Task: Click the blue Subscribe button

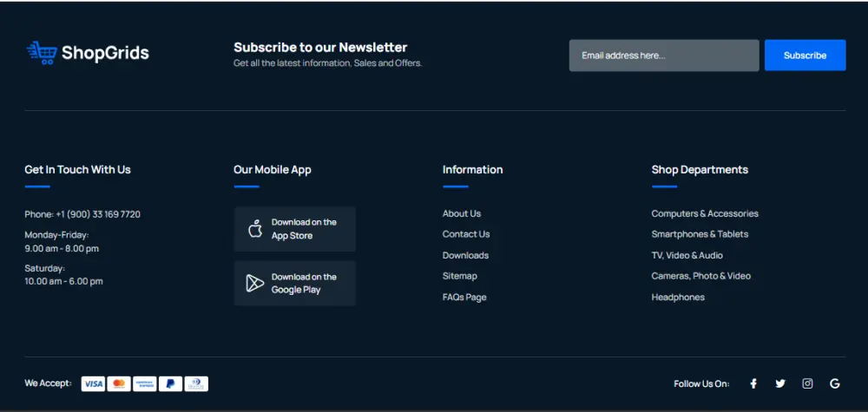Action: point(805,56)
